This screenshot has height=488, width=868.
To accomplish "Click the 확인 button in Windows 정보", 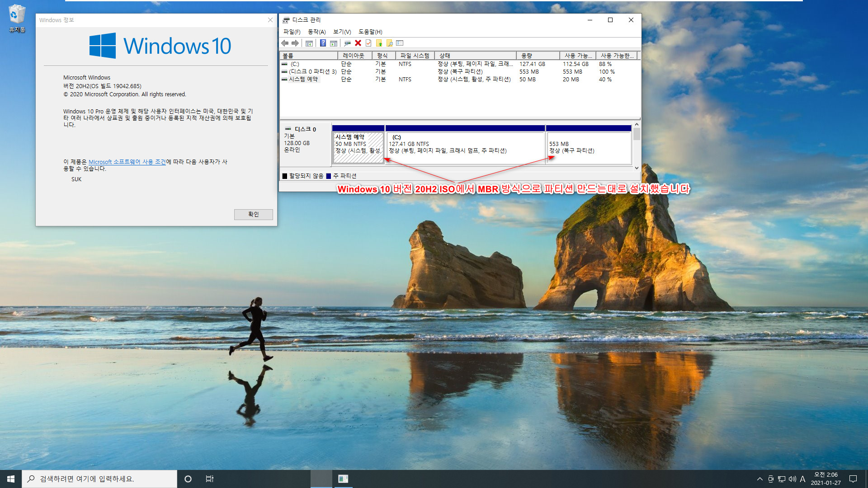I will coord(253,214).
